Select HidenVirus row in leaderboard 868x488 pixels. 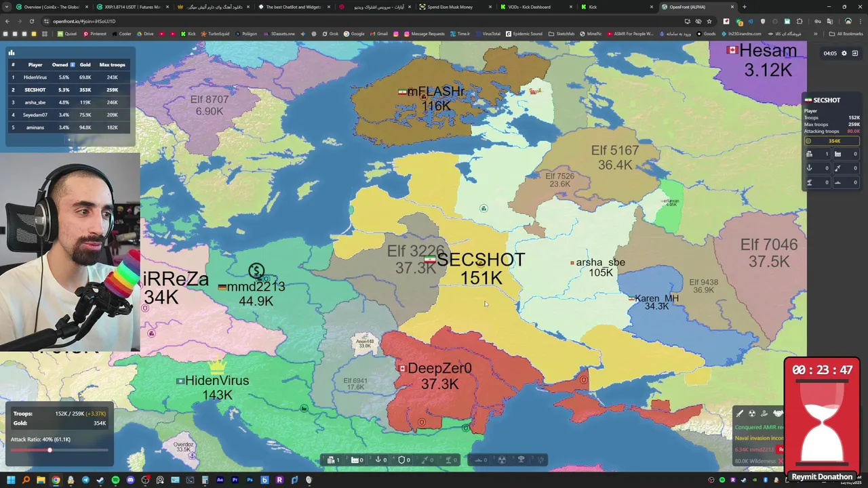coord(68,77)
